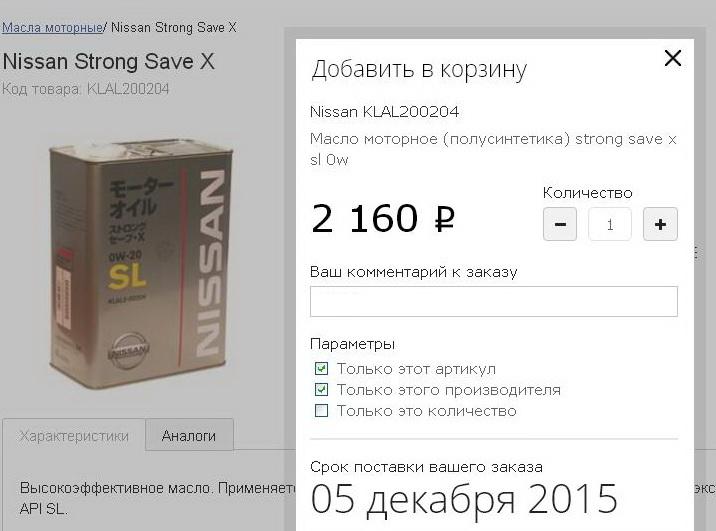This screenshot has width=716, height=531.
Task: Close the Добавить в корзину dialog
Action: (673, 58)
